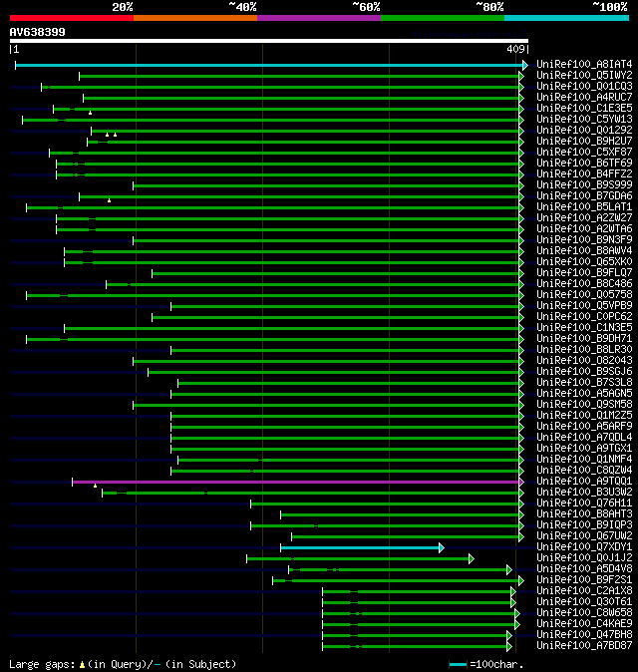The width and height of the screenshot is (638, 672).
Task: Click the cyan ~100% identity legend segment
Action: pyautogui.click(x=566, y=18)
